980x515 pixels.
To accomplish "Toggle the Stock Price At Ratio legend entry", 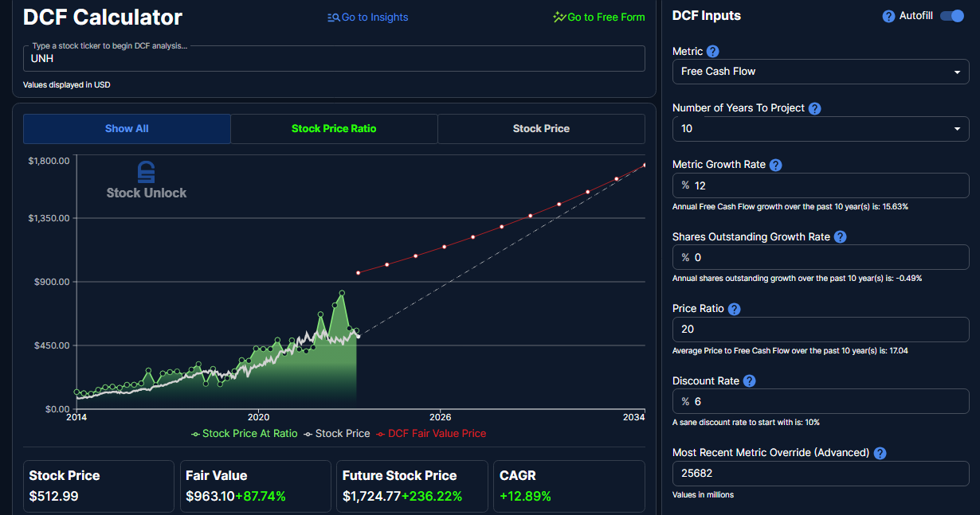I will pyautogui.click(x=244, y=434).
